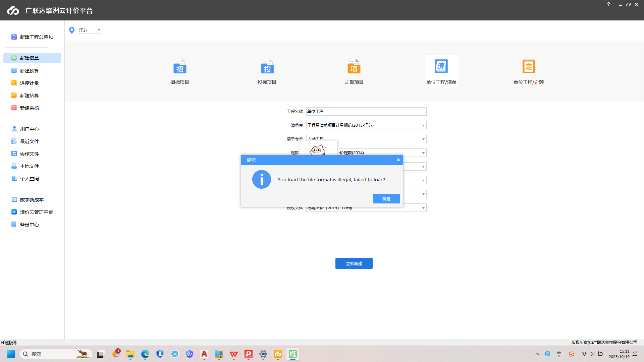This screenshot has height=362, width=644.
Task: Click the cartoon mascot thumbnail
Action: [x=318, y=148]
